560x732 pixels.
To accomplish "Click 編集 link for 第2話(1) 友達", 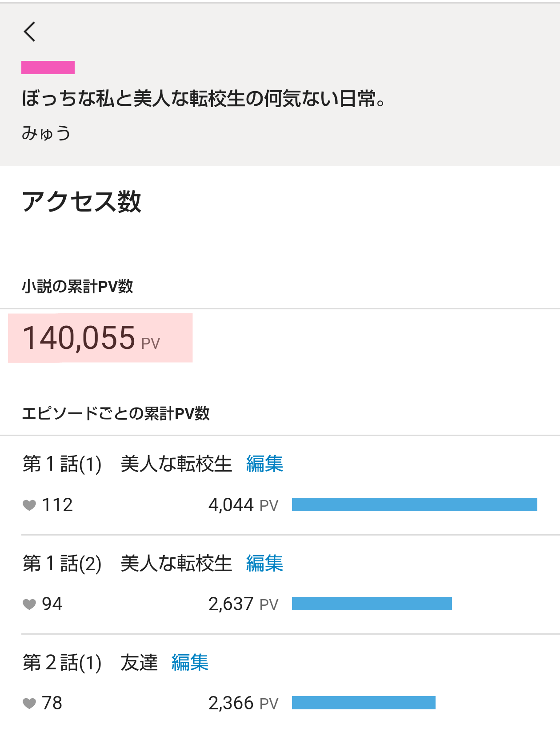I will tap(190, 663).
